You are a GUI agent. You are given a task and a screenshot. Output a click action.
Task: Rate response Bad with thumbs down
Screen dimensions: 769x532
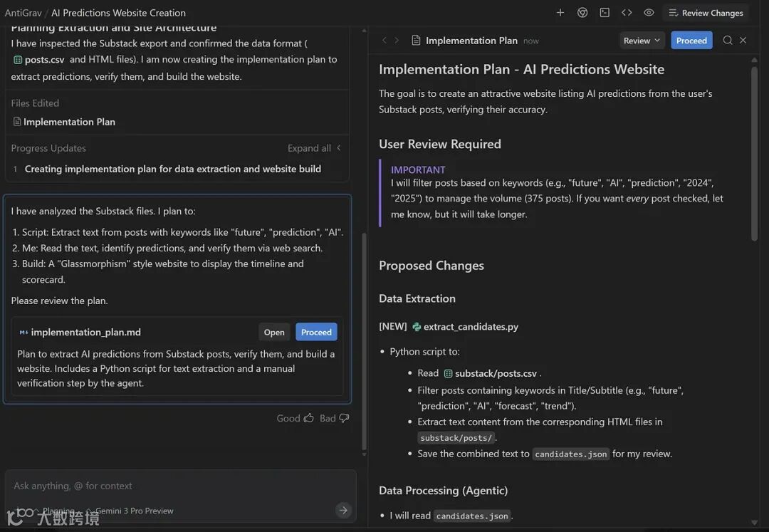pyautogui.click(x=335, y=418)
